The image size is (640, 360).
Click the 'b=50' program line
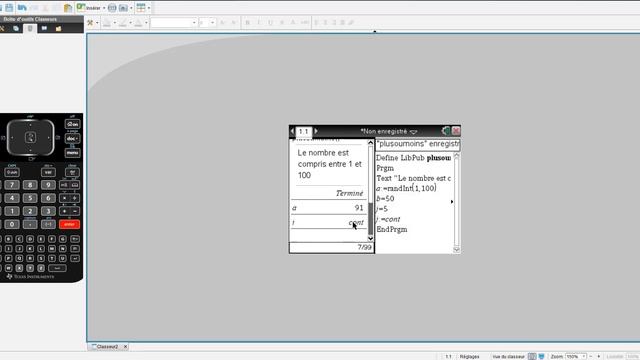[x=385, y=199]
